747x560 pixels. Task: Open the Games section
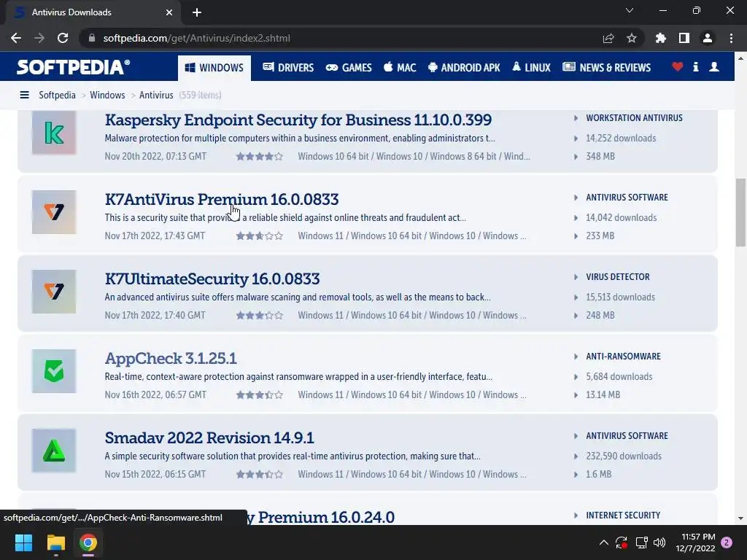(x=349, y=68)
